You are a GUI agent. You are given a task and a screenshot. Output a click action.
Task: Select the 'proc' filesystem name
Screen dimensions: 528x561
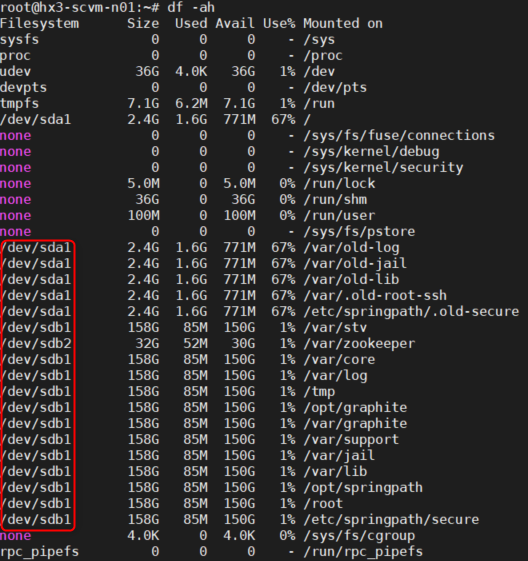coord(15,56)
